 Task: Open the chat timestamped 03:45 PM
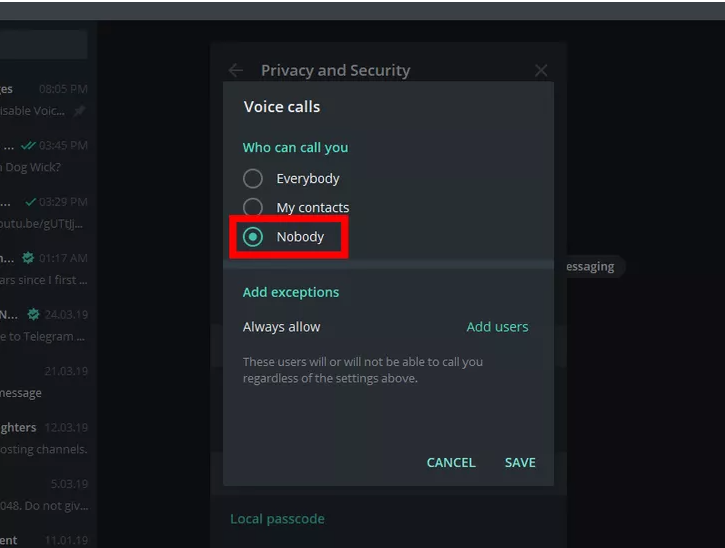[x=45, y=156]
